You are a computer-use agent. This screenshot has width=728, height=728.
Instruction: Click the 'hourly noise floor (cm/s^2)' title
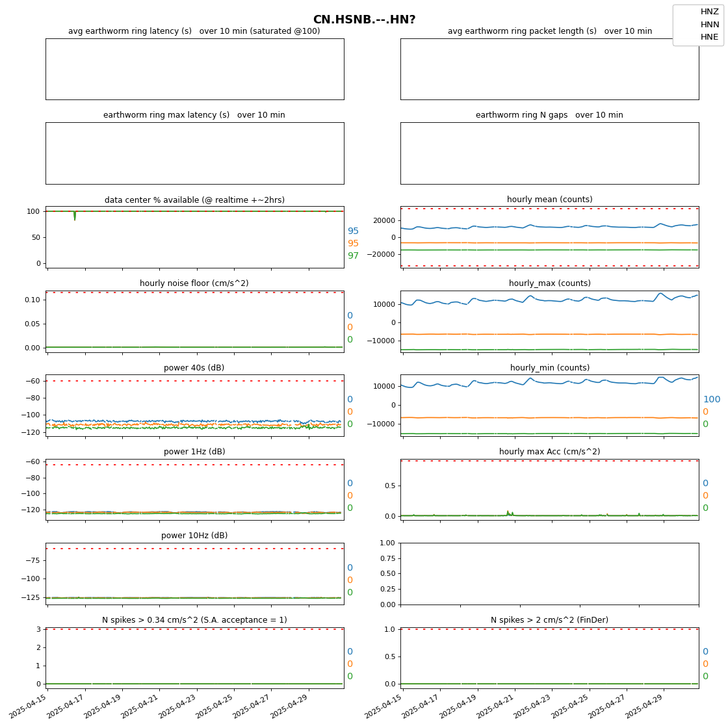click(194, 283)
